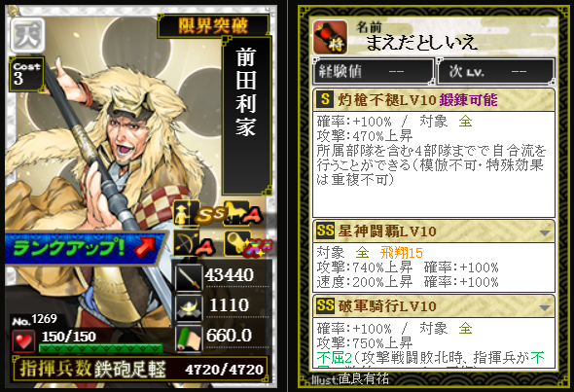Click the 限界突破 limit break banner
Screen dimensions: 574x392
click(213, 26)
